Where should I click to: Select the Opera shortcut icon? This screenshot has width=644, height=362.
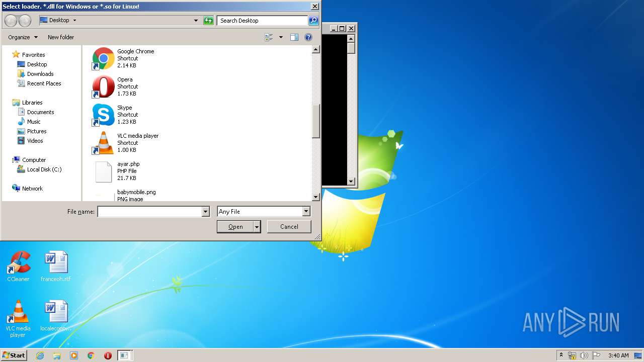tap(103, 86)
